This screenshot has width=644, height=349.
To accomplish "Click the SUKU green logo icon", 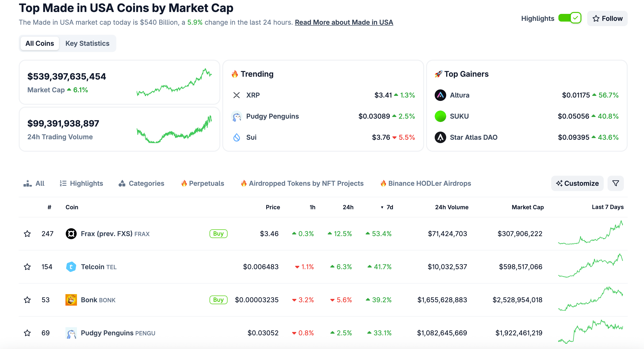I will tap(440, 116).
